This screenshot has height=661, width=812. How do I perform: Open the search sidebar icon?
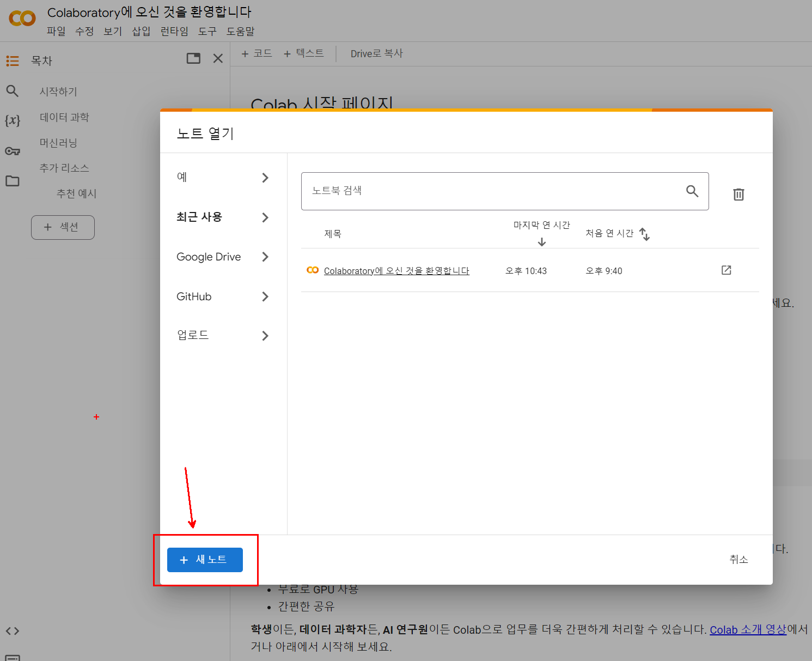[13, 91]
